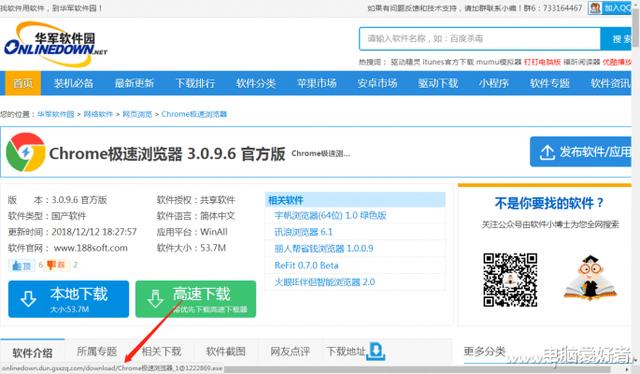Click the update time 2018/12/12 18:27:57

pyautogui.click(x=94, y=232)
